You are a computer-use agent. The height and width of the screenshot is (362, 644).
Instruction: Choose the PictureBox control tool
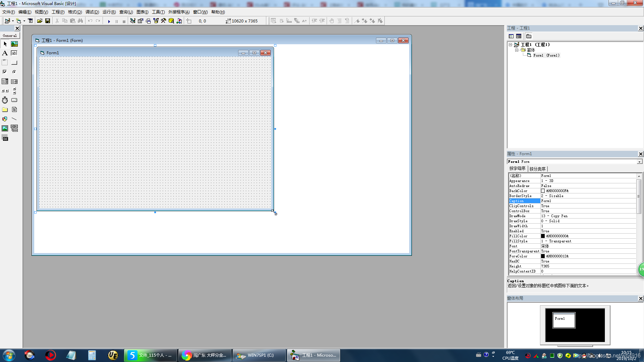(14, 44)
